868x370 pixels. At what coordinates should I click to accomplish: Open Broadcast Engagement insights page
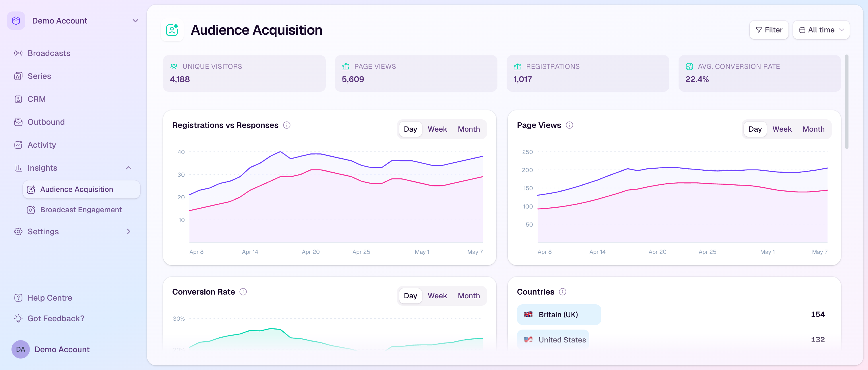tap(82, 210)
